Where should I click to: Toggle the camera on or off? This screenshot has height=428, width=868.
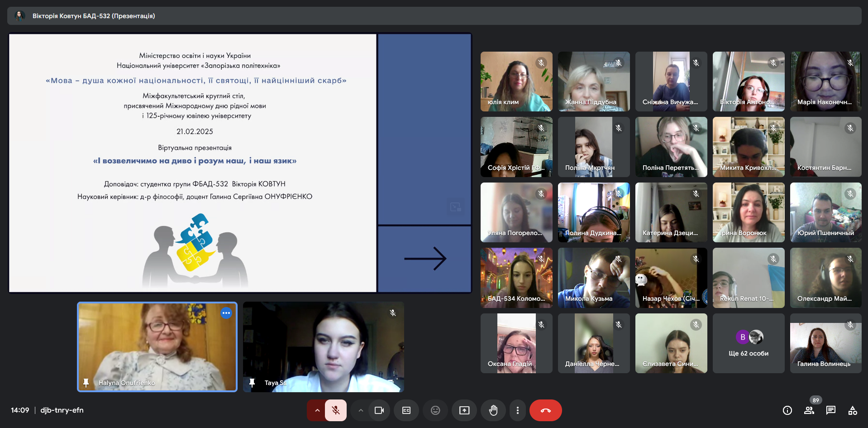pos(379,410)
